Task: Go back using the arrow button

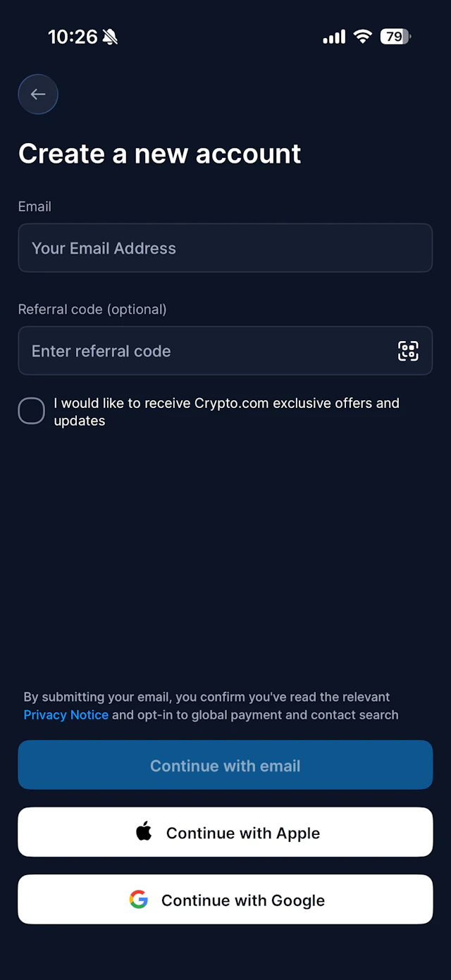Action: point(38,94)
